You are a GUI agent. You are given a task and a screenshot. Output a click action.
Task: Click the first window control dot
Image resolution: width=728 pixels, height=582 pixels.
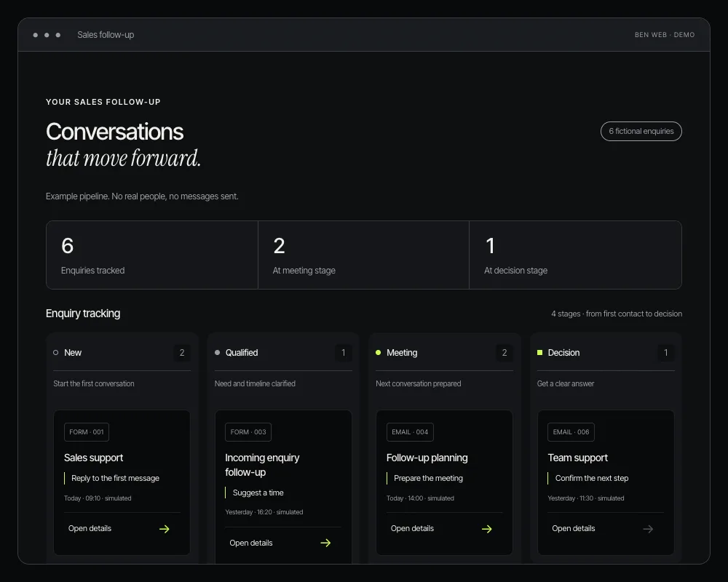(35, 35)
